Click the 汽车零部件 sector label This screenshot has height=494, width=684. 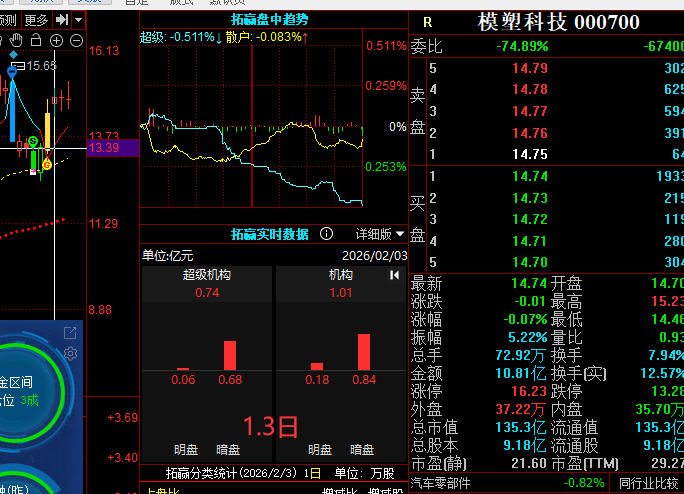pos(440,483)
